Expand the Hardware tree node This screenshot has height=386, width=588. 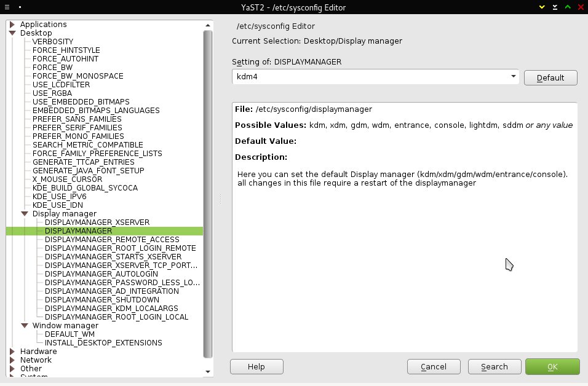point(12,352)
